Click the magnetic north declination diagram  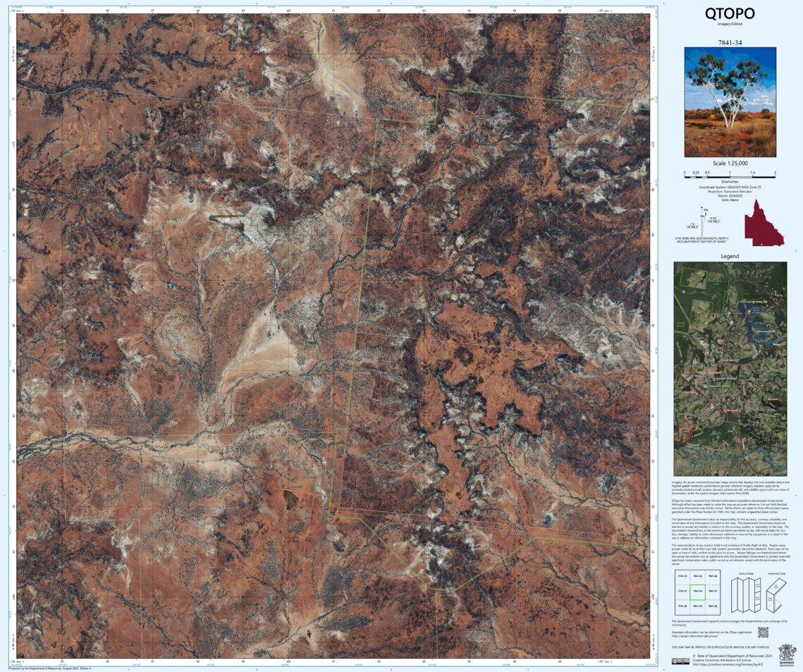pyautogui.click(x=702, y=223)
